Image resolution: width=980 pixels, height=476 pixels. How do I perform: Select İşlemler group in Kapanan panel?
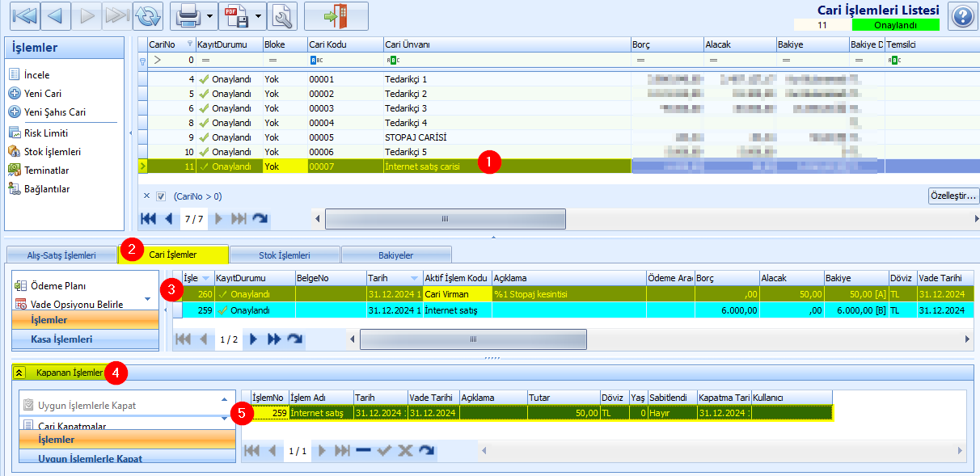[x=127, y=440]
